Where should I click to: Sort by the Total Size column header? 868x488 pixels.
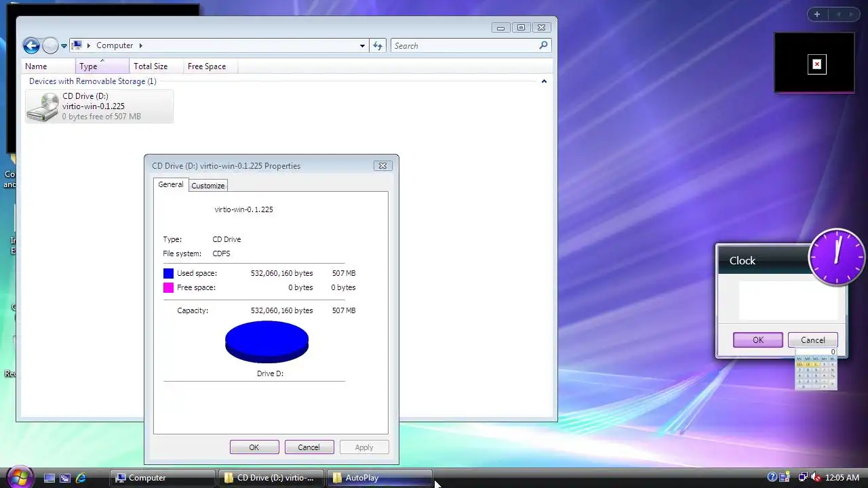pyautogui.click(x=157, y=66)
